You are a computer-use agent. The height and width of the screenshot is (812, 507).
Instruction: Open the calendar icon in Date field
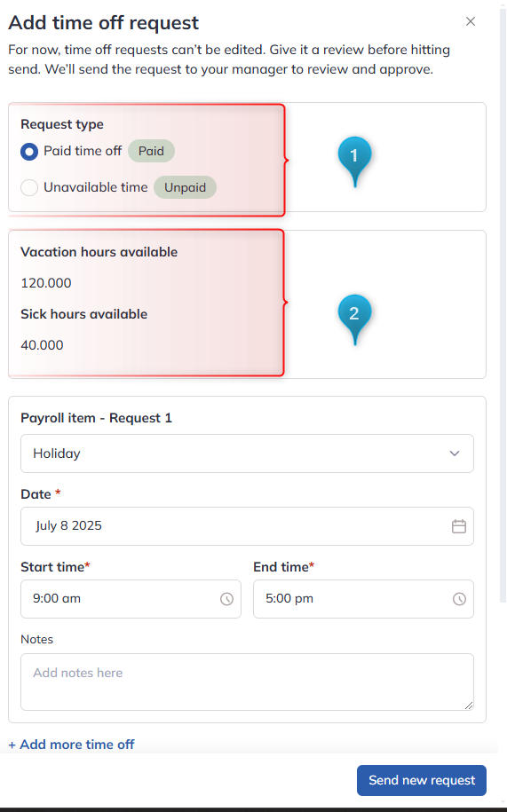459,526
